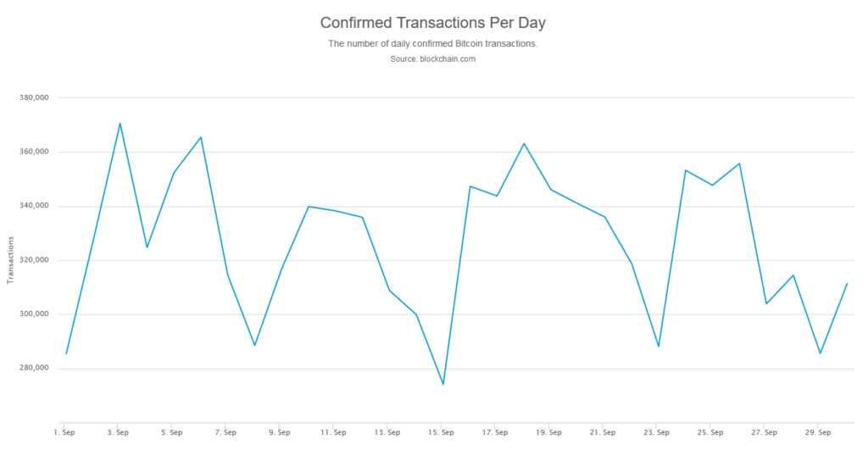Select the 21. Sep date label
Screen dimensions: 868x455
pyautogui.click(x=603, y=432)
